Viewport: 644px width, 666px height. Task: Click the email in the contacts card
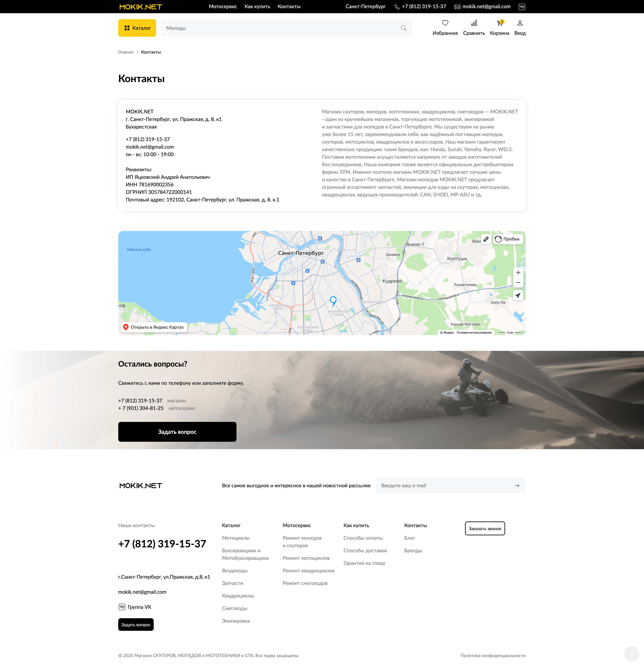coord(150,147)
